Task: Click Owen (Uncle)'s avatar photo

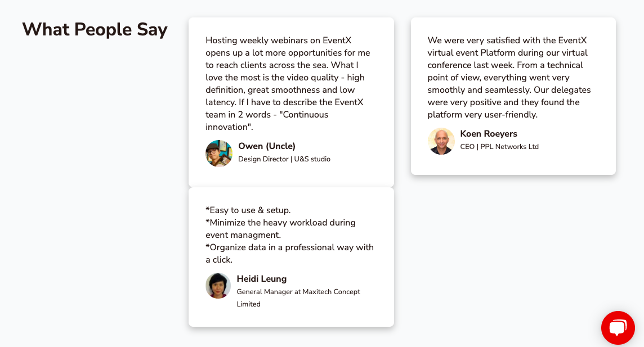Action: [219, 154]
